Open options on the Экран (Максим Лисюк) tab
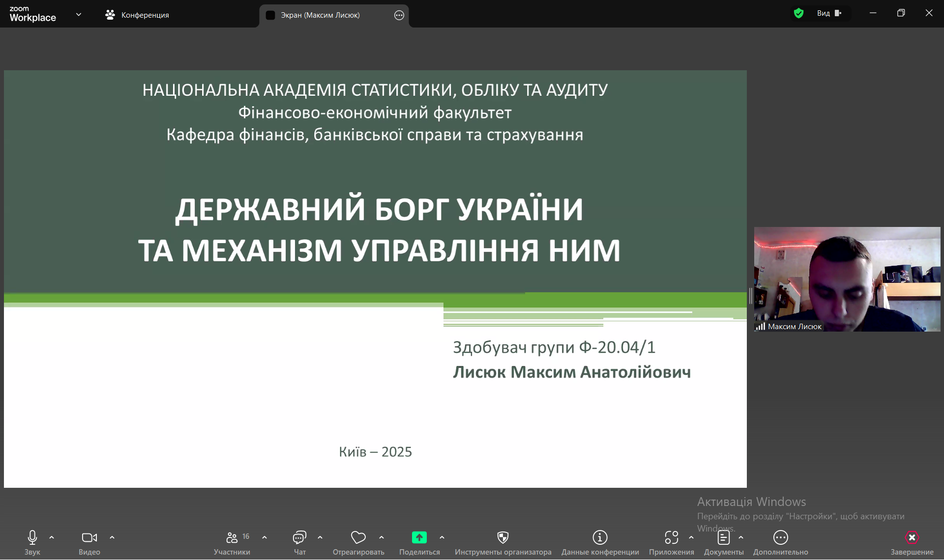The width and height of the screenshot is (944, 560). tap(399, 15)
